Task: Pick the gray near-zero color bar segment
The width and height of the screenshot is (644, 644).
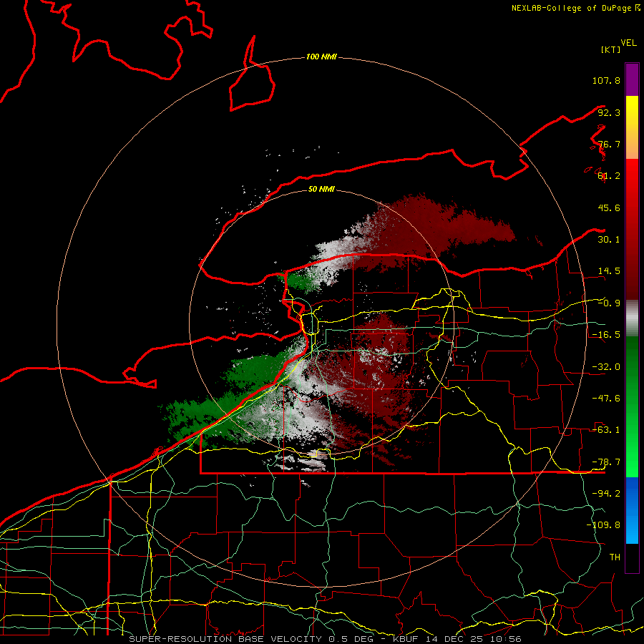Action: pos(632,318)
